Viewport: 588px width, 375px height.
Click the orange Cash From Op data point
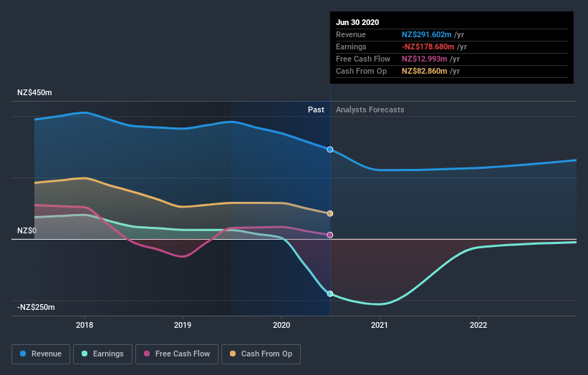pyautogui.click(x=330, y=213)
